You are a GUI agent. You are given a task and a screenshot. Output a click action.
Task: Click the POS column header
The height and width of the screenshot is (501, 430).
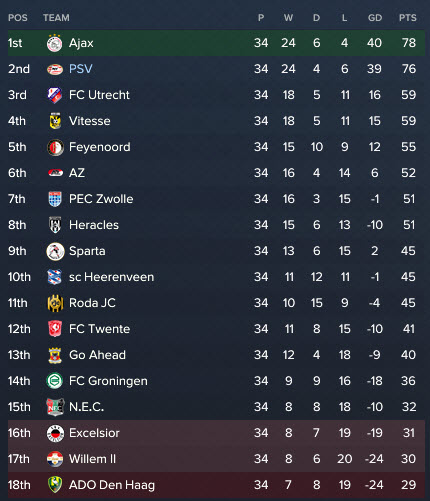(18, 18)
